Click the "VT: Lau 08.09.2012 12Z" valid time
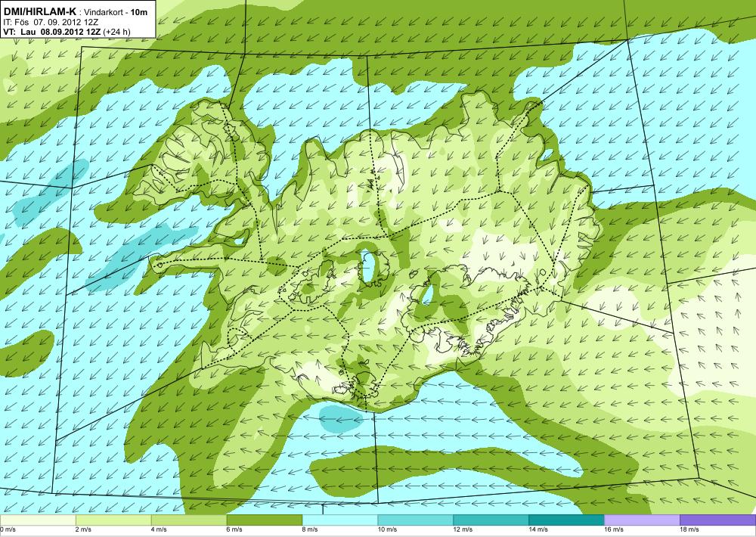Image resolution: width=756 pixels, height=537 pixels. (x=52, y=32)
